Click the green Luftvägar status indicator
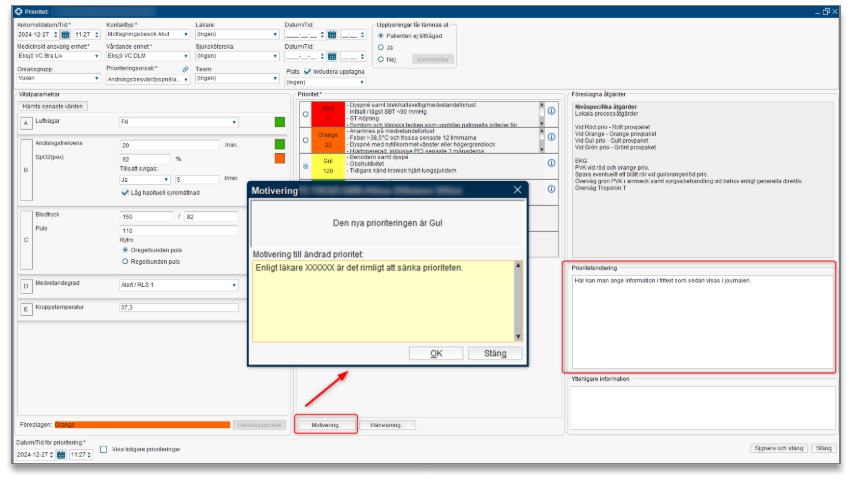854x482 pixels. pyautogui.click(x=280, y=122)
